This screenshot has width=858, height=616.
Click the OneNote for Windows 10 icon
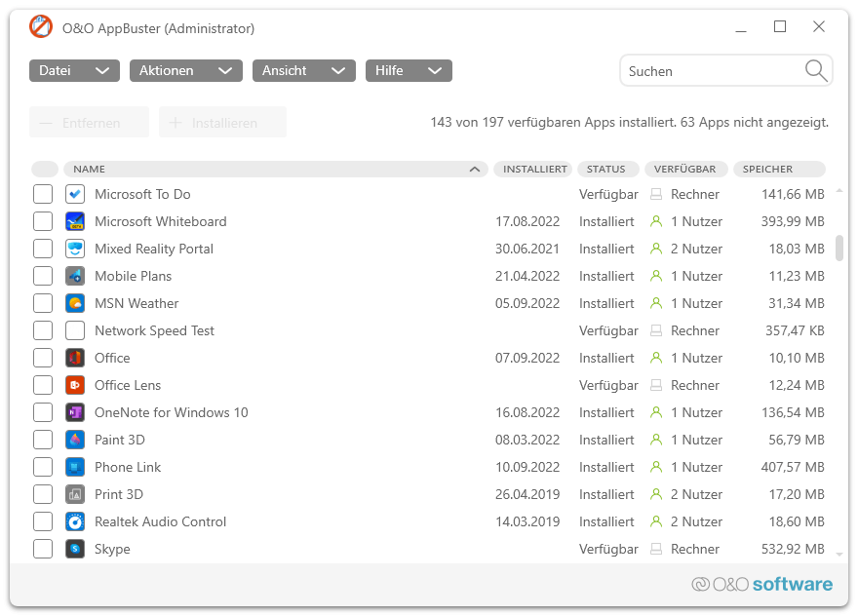point(75,413)
